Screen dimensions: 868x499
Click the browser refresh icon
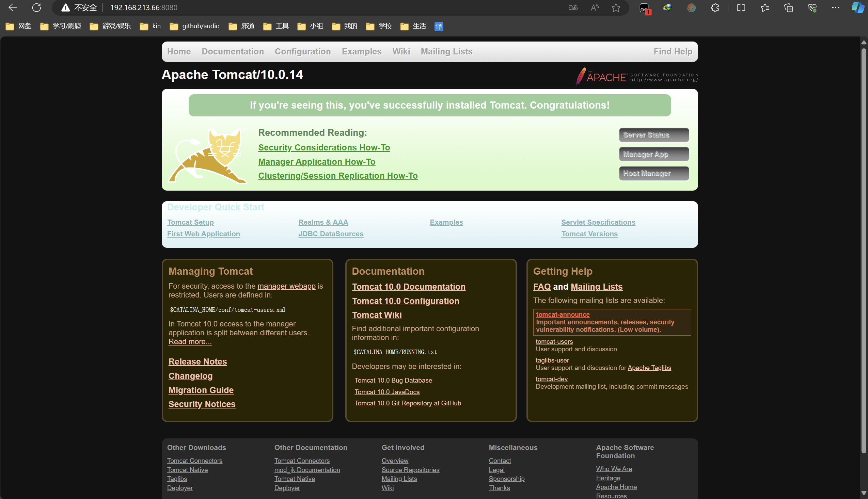[36, 7]
